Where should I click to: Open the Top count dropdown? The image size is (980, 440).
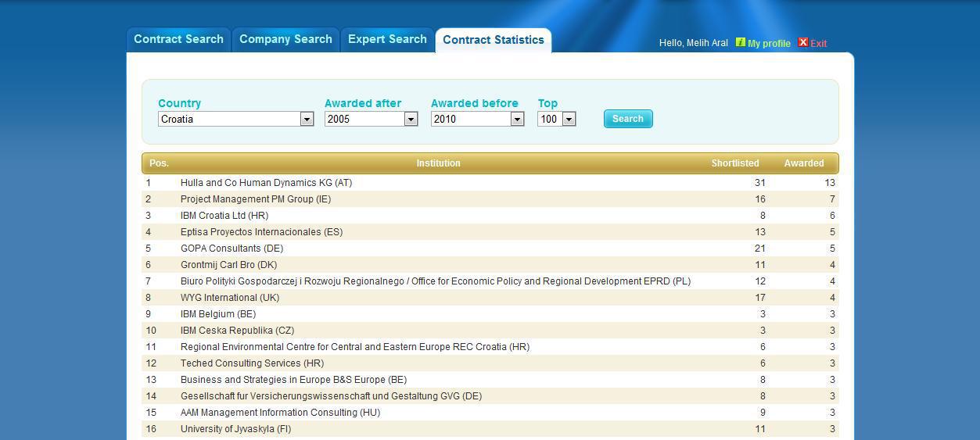coord(556,119)
